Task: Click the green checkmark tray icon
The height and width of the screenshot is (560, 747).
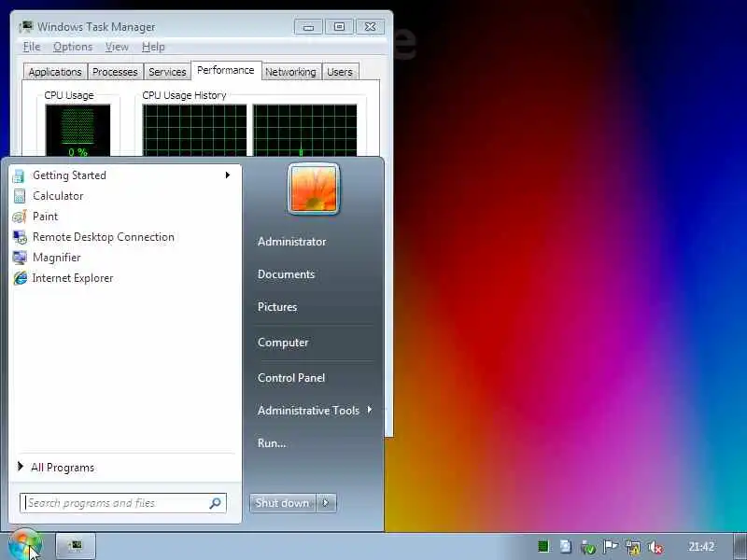Action: point(588,547)
